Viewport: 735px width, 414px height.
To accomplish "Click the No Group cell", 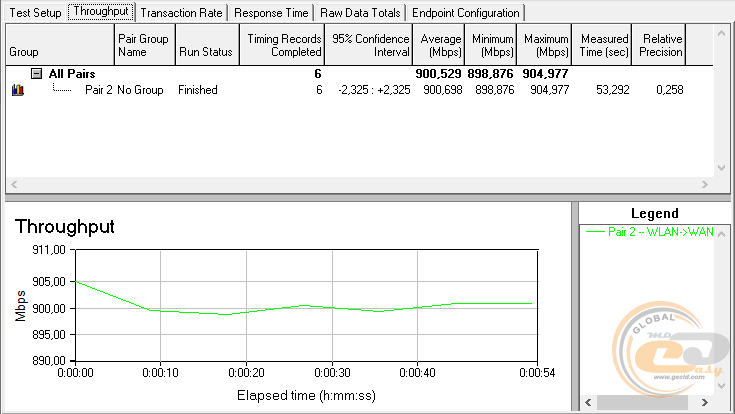I will tap(140, 90).
